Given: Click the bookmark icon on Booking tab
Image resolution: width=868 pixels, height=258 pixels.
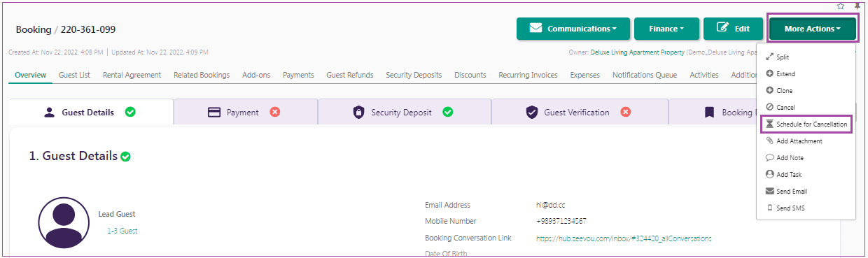Looking at the screenshot, I should (x=709, y=112).
